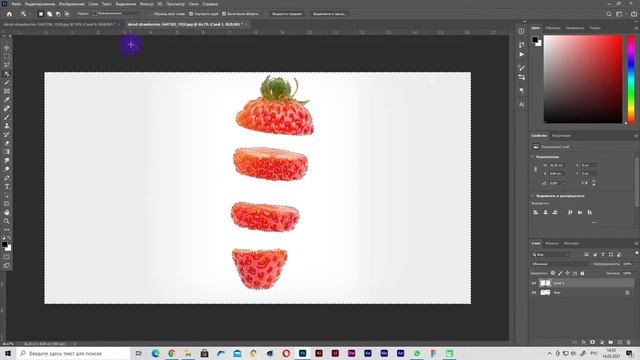Screen dimensions: 640x360
Task: Flip horizontally in Properties transform
Action: click(585, 183)
